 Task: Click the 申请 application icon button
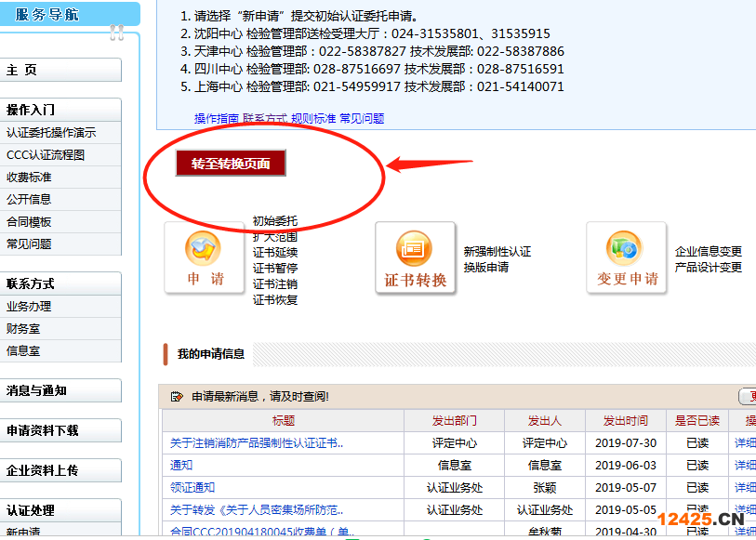pyautogui.click(x=204, y=257)
